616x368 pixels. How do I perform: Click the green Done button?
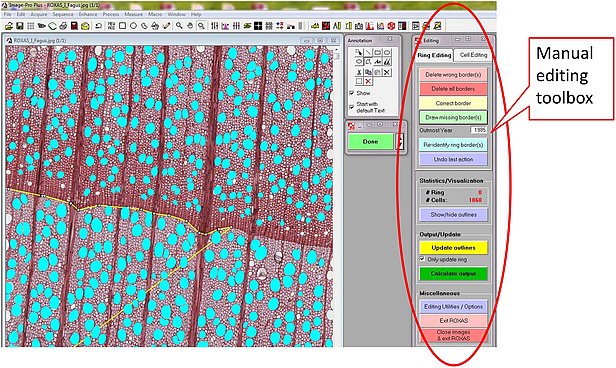370,141
